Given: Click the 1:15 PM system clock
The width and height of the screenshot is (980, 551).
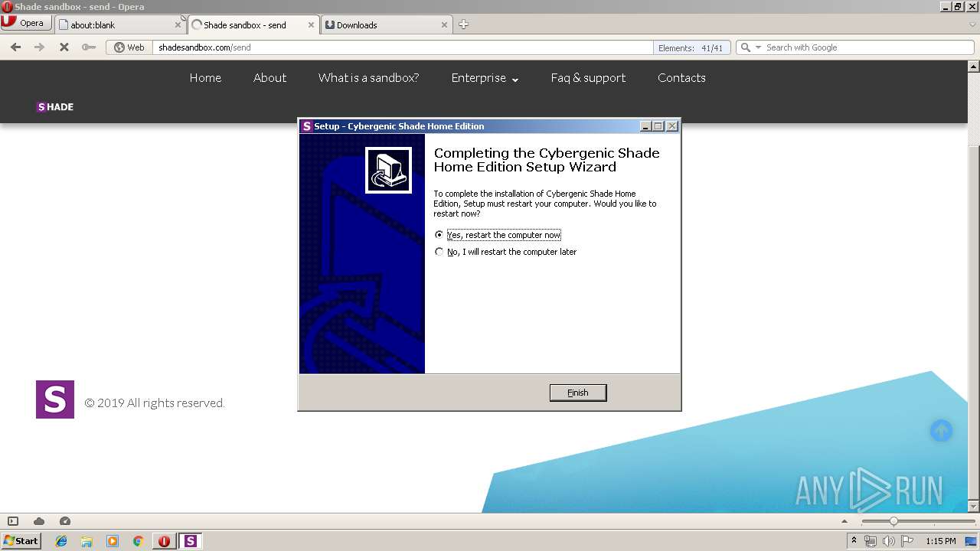Looking at the screenshot, I should 941,541.
